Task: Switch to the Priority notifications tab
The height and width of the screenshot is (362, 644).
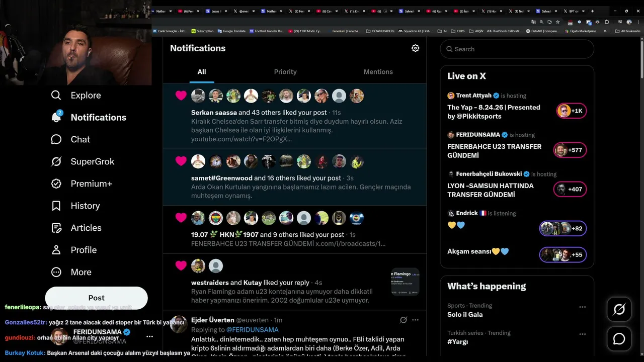Action: point(285,72)
